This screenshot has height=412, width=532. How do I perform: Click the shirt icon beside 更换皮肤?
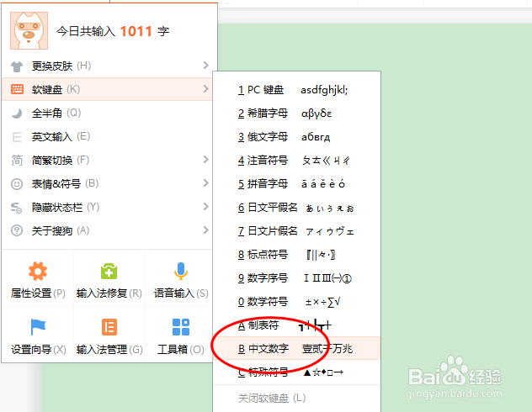(17, 66)
